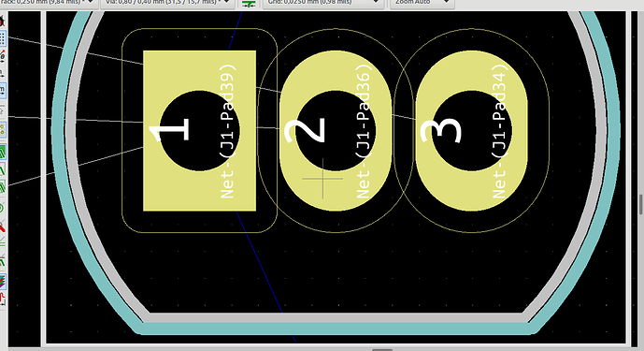
Task: Set units to millimeters
Action: 2,91
